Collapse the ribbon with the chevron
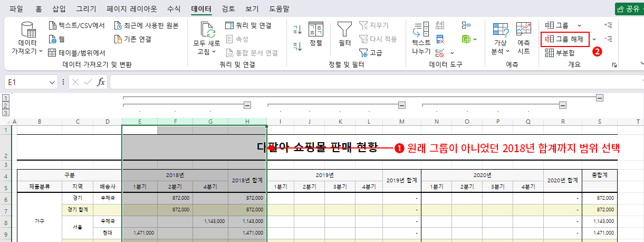Screen dimensions: 644x242 [641, 63]
